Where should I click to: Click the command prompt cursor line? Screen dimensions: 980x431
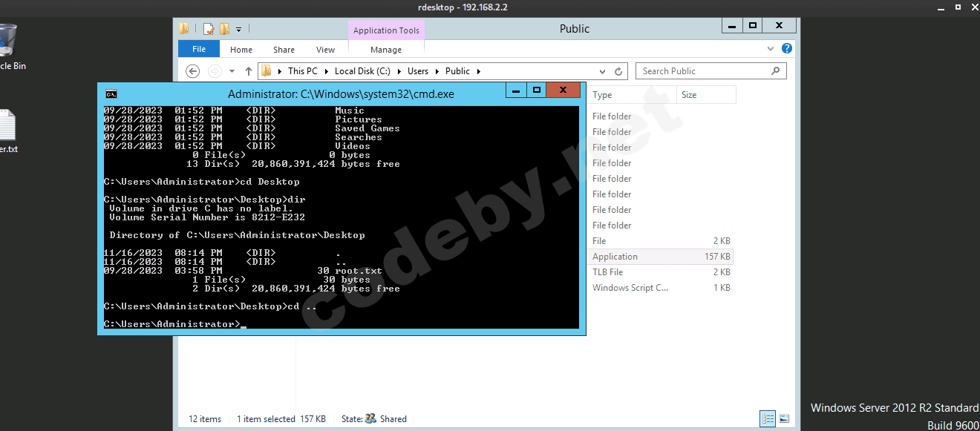pos(175,324)
